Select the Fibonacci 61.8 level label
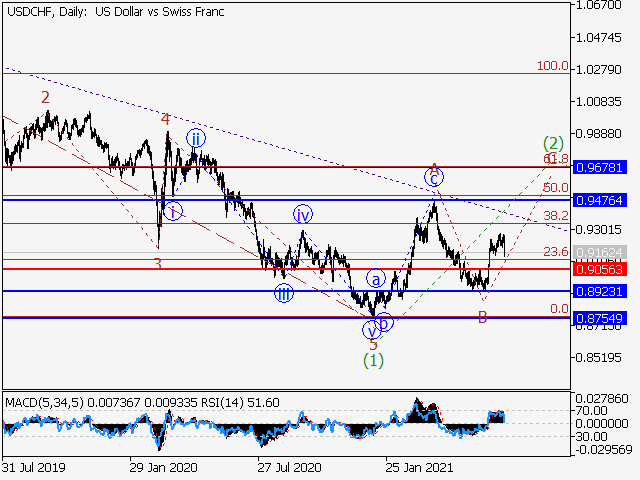The height and width of the screenshot is (480, 640). (x=556, y=159)
